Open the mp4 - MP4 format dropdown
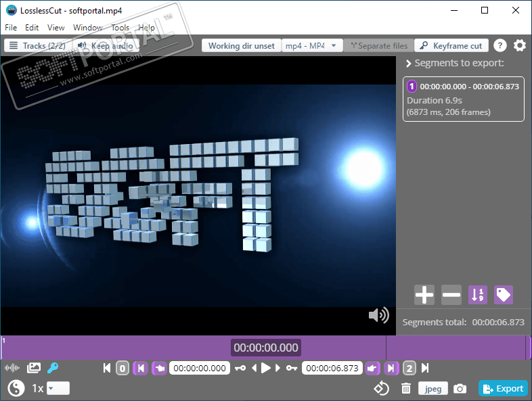Image resolution: width=532 pixels, height=401 pixels. pos(312,45)
